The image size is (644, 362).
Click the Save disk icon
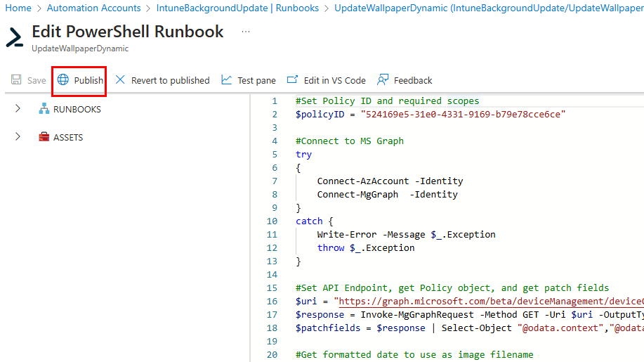pyautogui.click(x=16, y=80)
